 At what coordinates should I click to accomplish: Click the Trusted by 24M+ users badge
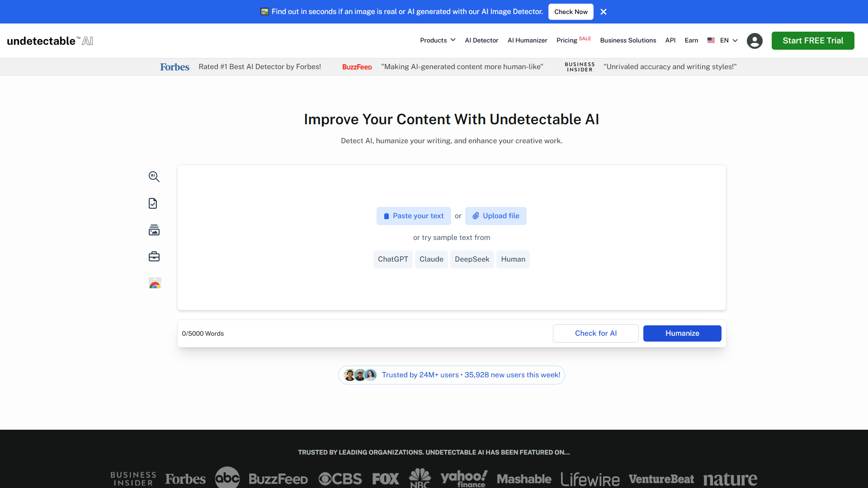452,375
